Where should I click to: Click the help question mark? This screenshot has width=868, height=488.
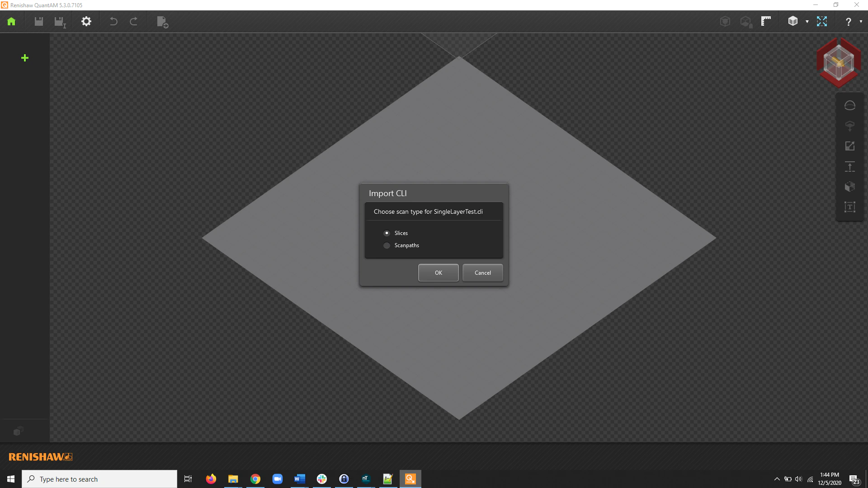(x=849, y=22)
